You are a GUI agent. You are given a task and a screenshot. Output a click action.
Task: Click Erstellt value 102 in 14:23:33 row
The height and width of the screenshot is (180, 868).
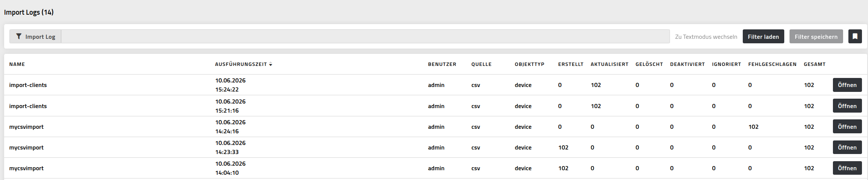563,148
